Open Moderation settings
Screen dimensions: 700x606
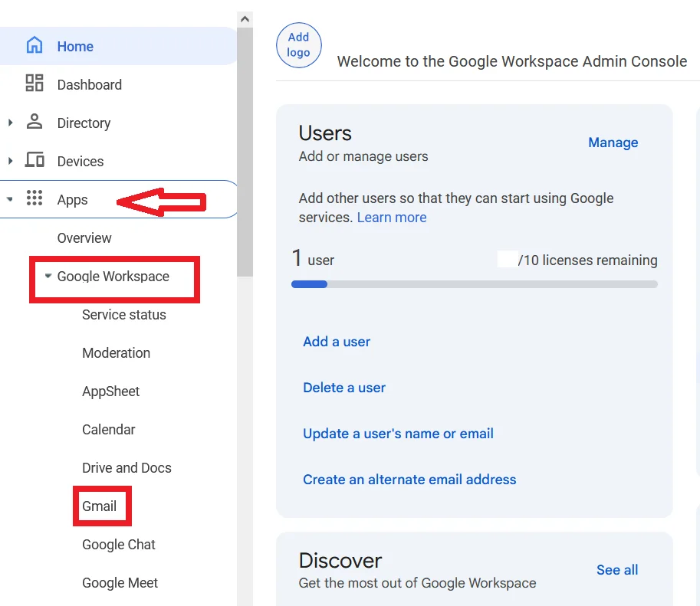point(116,353)
